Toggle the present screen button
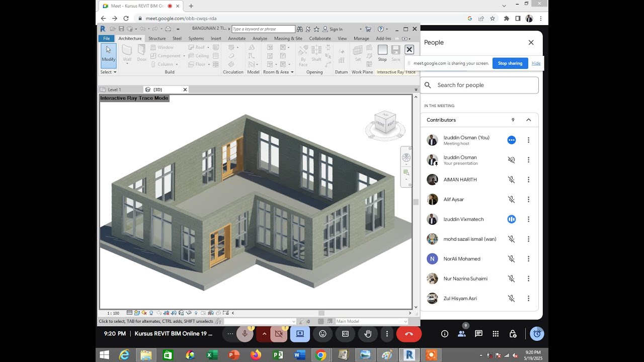Image resolution: width=644 pixels, height=362 pixels. tap(300, 333)
